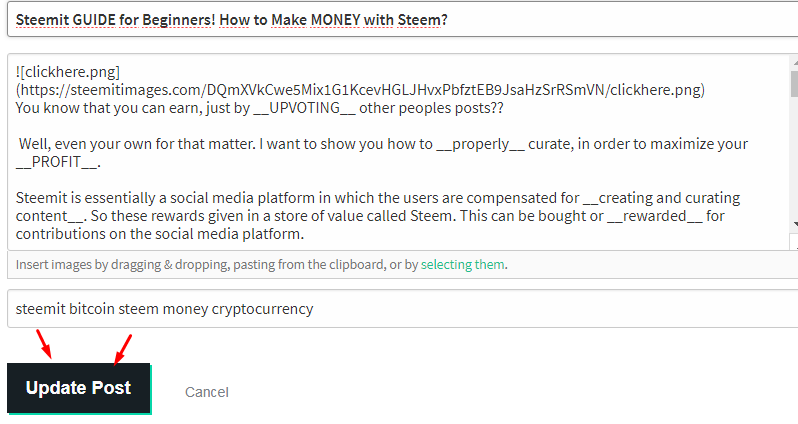The height and width of the screenshot is (424, 798).
Task: Click the post body scrollbar down arrow
Action: 794,225
